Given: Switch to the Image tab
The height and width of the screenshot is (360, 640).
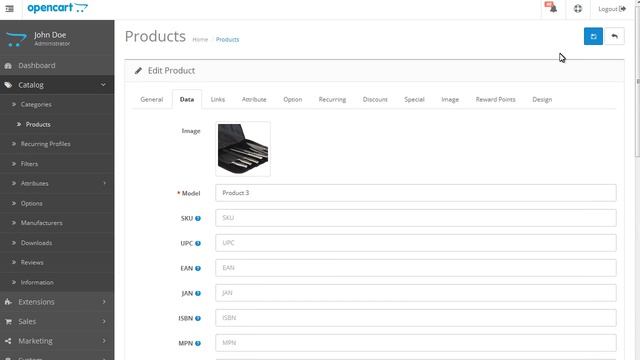Looking at the screenshot, I should pos(450,99).
